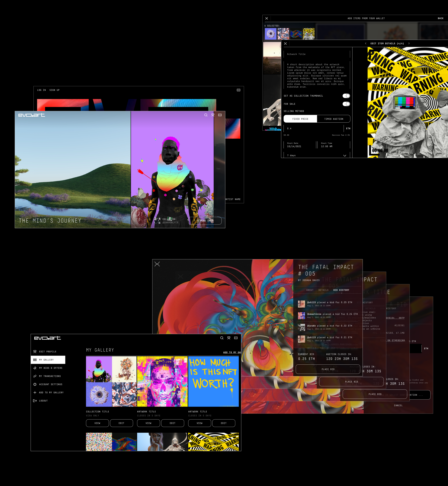Open menu icon in The Mind's Journey window
This screenshot has width=448, height=486.
click(x=220, y=115)
